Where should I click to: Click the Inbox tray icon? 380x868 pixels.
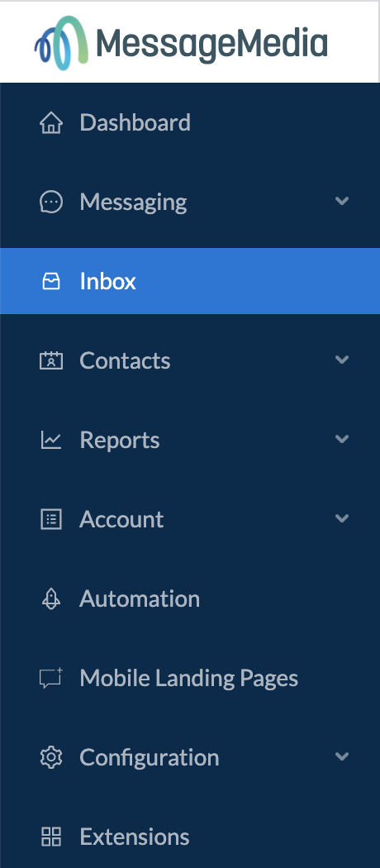coord(51,281)
